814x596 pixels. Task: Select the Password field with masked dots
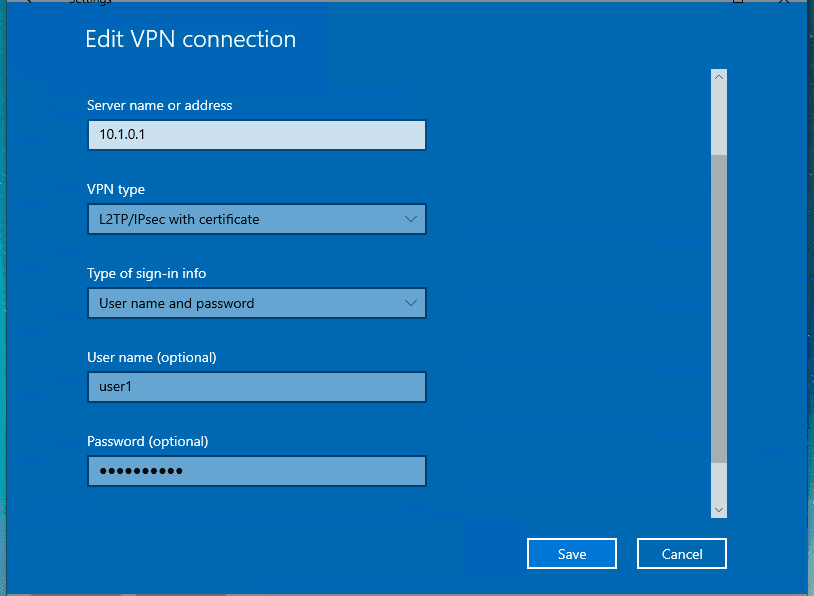pos(257,471)
